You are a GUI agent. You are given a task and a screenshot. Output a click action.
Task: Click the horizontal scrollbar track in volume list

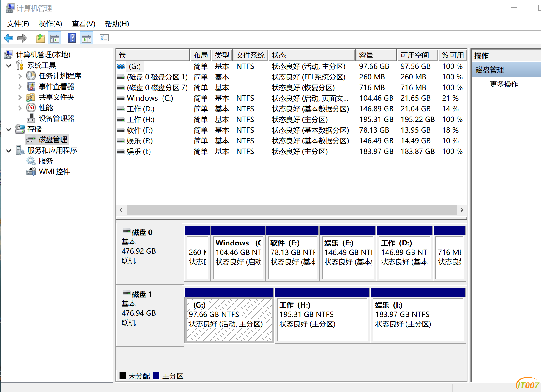pyautogui.click(x=292, y=210)
